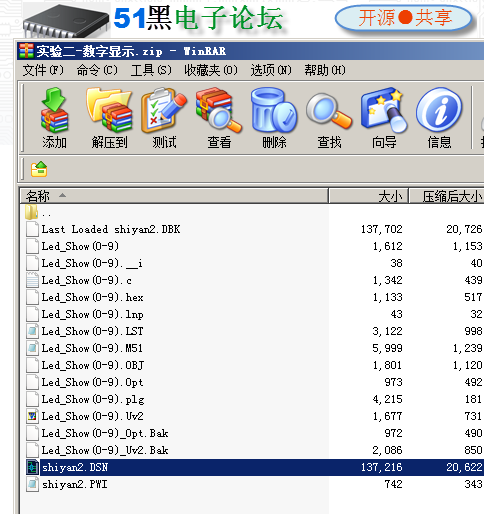Select the file Led_Show(0-9)
The image size is (484, 514).
80,246
